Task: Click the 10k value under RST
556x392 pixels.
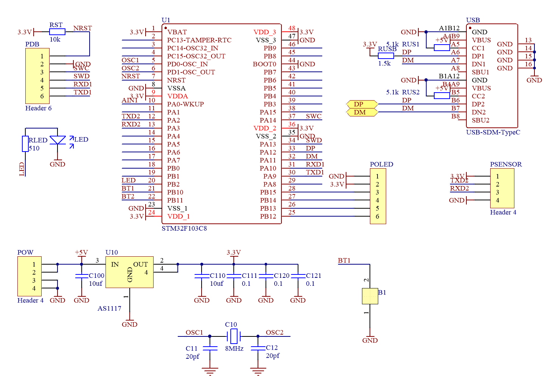Action: pos(55,39)
